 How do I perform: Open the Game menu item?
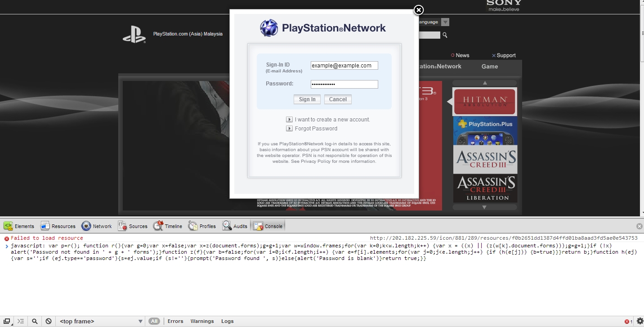point(490,67)
